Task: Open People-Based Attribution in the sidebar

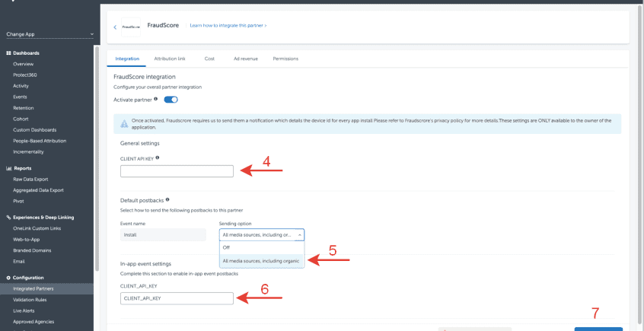Action: coord(40,141)
